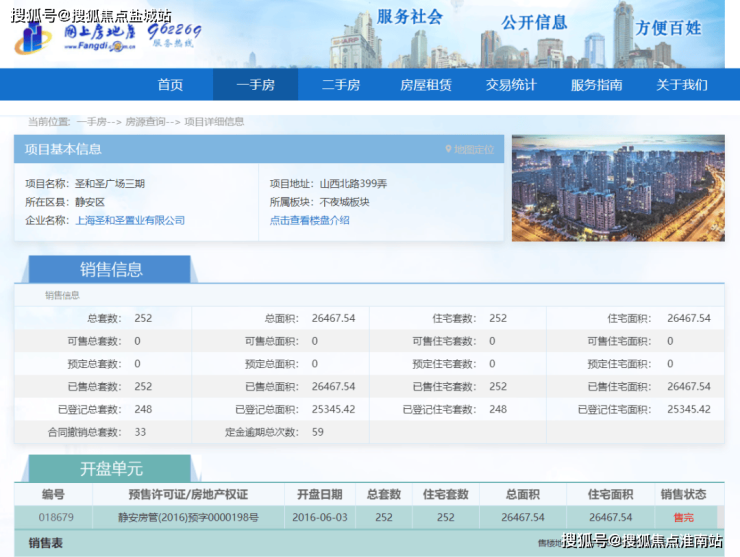Open the 关于我们 page
Viewport: 740px width, 557px height.
pos(681,85)
